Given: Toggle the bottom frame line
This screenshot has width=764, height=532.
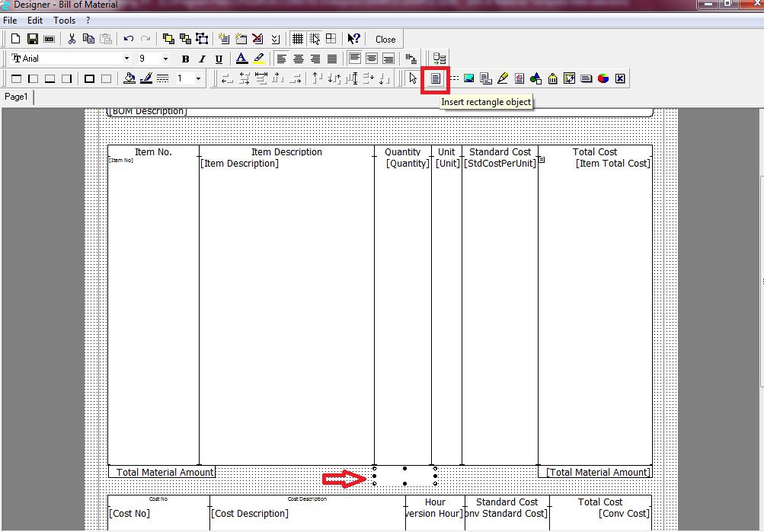Looking at the screenshot, I should tap(50, 78).
